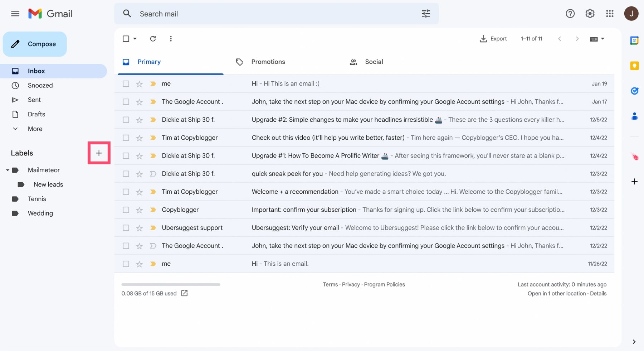Open the More options three-dot menu
The image size is (644, 351).
click(x=171, y=39)
